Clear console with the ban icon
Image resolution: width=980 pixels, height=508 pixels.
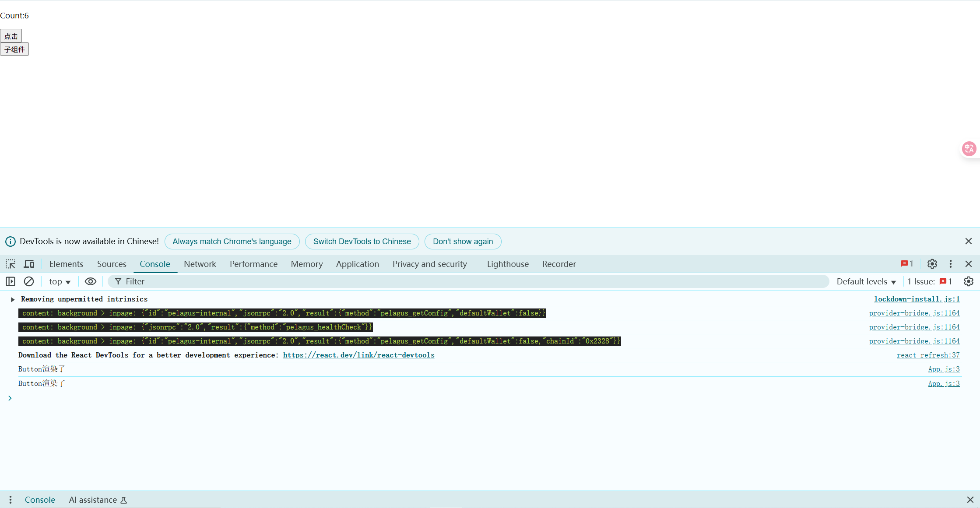29,281
